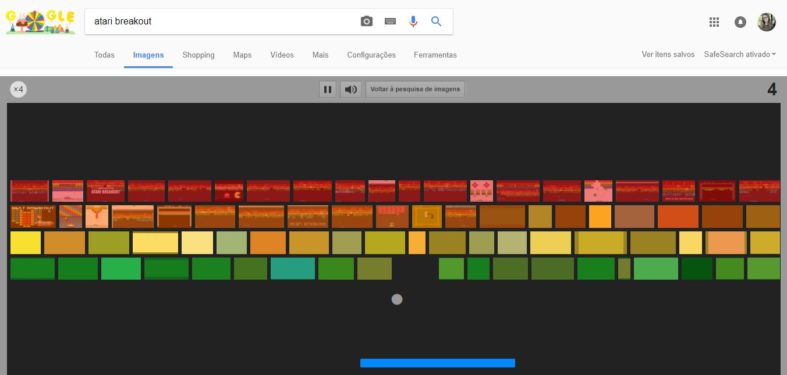This screenshot has height=375, width=787.
Task: Click the x4 lives indicator
Action: [19, 89]
